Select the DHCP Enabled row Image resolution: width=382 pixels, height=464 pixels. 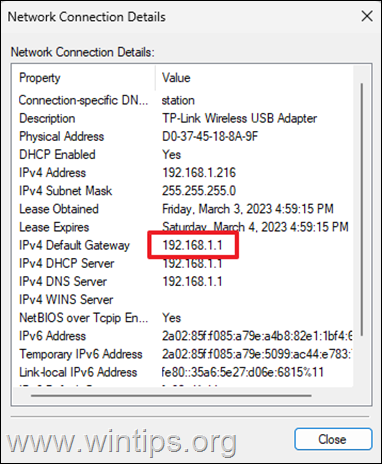click(x=182, y=155)
